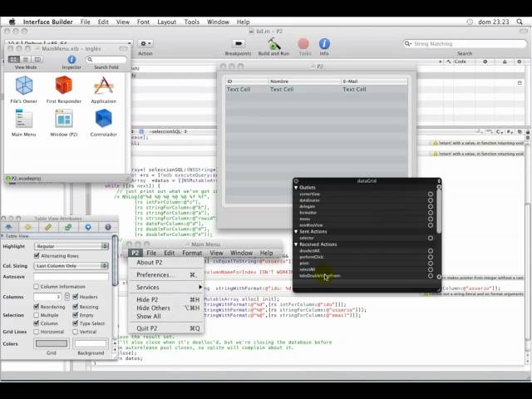Toggle the Reordering checkbox
Viewport: 532px width, 399px height.
pos(37,307)
